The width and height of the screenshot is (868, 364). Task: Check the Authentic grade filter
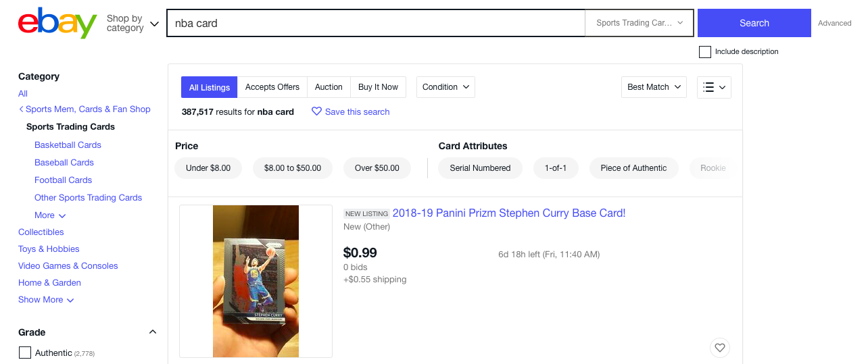25,353
